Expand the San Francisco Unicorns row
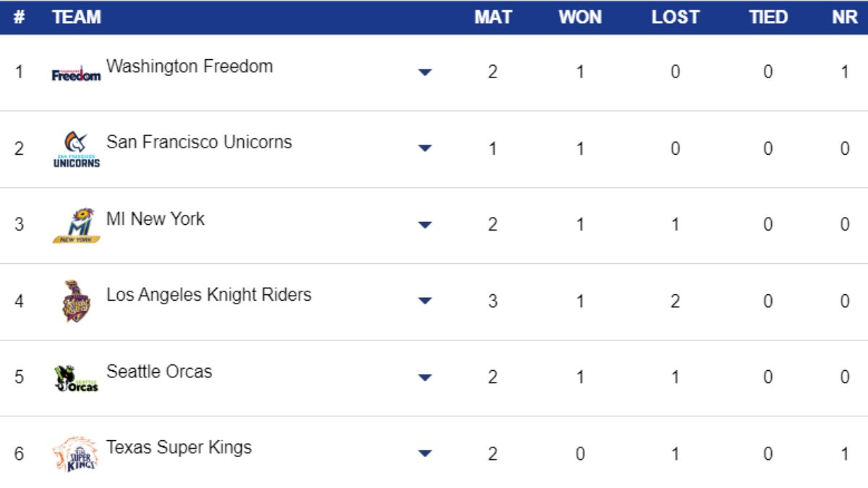Image resolution: width=868 pixels, height=488 pixels. coord(425,148)
